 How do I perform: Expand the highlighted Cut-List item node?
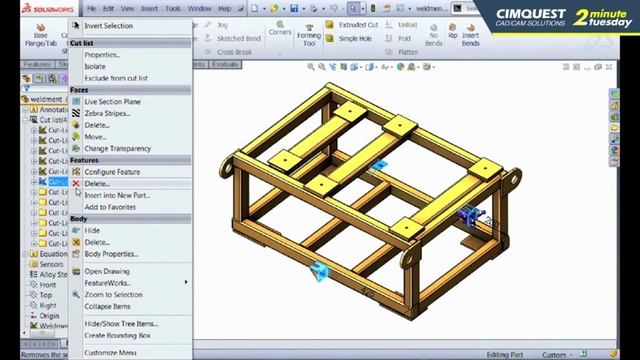tap(34, 182)
